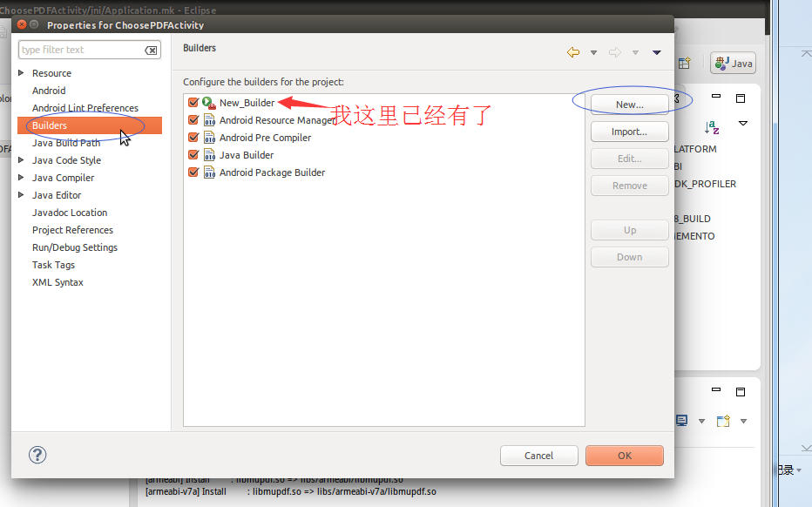Click the Android Package Builder icon
The width and height of the screenshot is (812, 507).
(209, 172)
